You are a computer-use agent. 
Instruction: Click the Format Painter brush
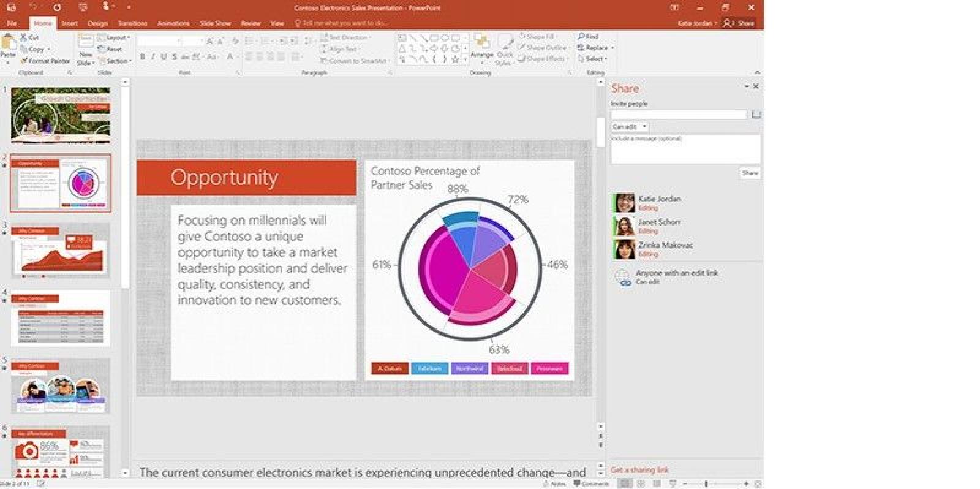tap(45, 61)
